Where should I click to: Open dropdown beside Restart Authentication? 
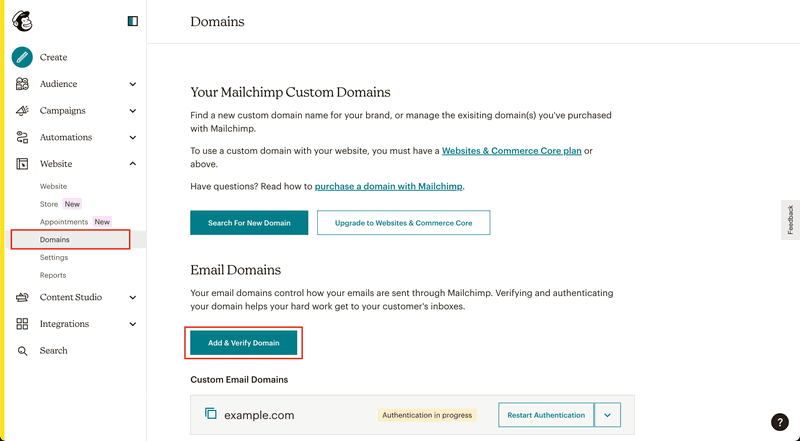607,415
